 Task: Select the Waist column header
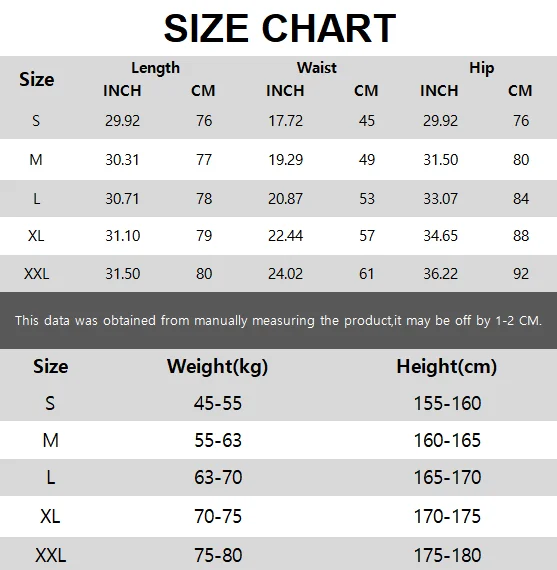[x=317, y=68]
